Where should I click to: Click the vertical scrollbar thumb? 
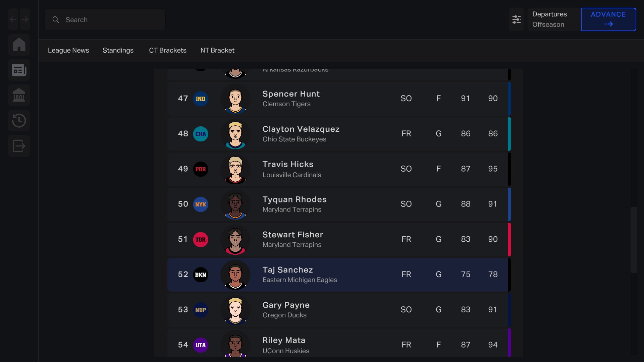[x=634, y=240]
